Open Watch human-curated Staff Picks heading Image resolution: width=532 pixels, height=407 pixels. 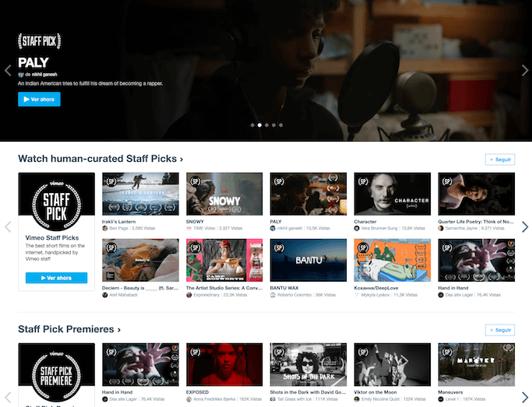100,159
